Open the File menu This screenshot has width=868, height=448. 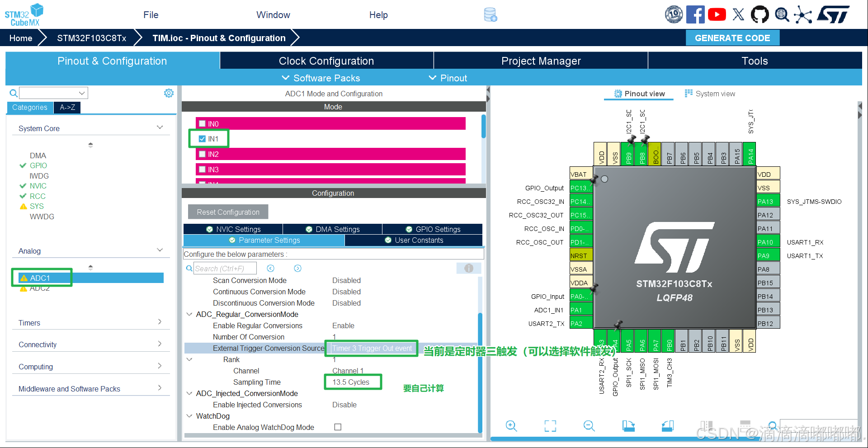pos(151,15)
